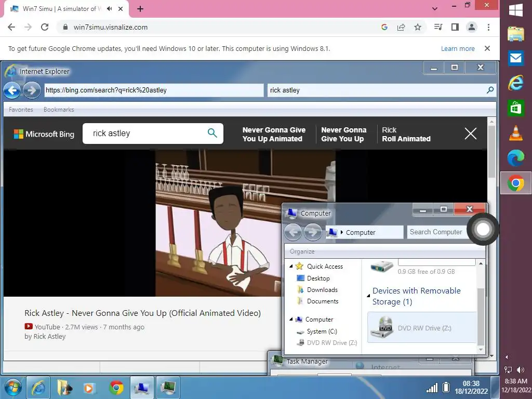
Task: Collapse the Quick Access tree node
Action: coord(291,267)
